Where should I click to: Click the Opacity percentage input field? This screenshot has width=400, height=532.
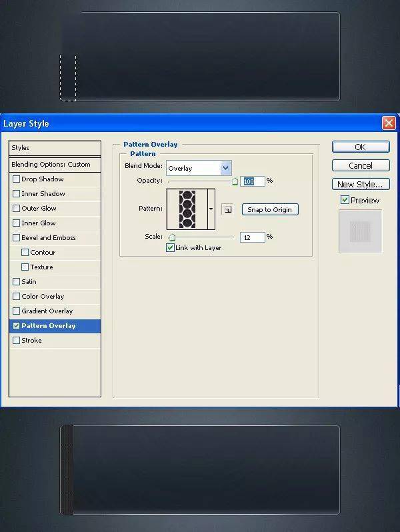253,181
